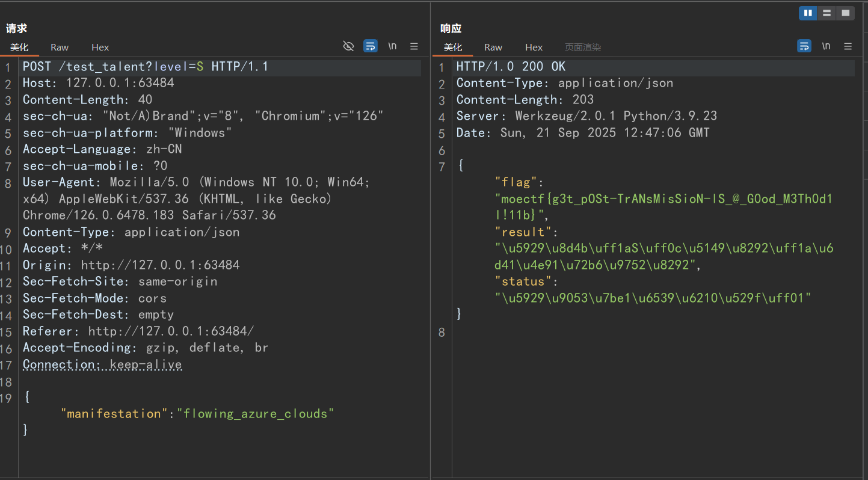Screen dimensions: 868x480
Task: Show \n symbols in the response editor
Action: pyautogui.click(x=826, y=46)
